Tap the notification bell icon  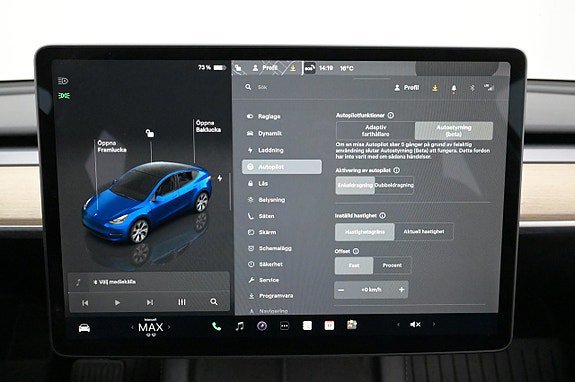pyautogui.click(x=454, y=88)
